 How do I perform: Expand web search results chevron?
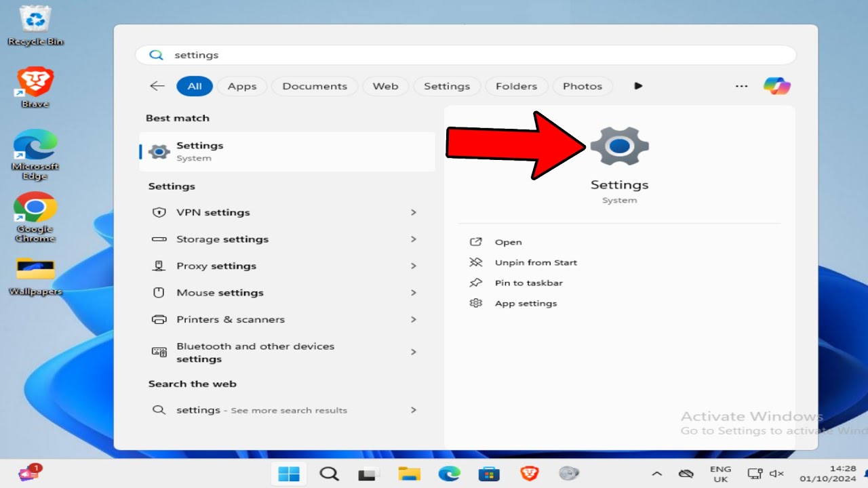click(413, 410)
